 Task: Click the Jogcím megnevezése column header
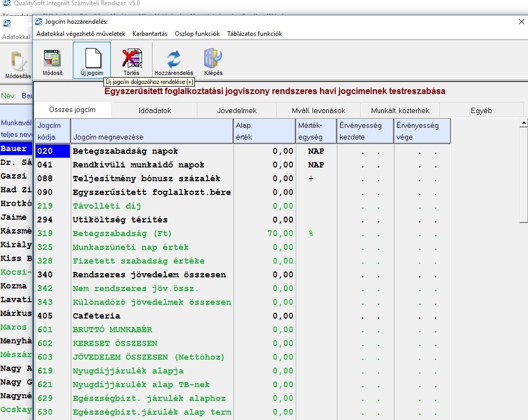pyautogui.click(x=152, y=131)
